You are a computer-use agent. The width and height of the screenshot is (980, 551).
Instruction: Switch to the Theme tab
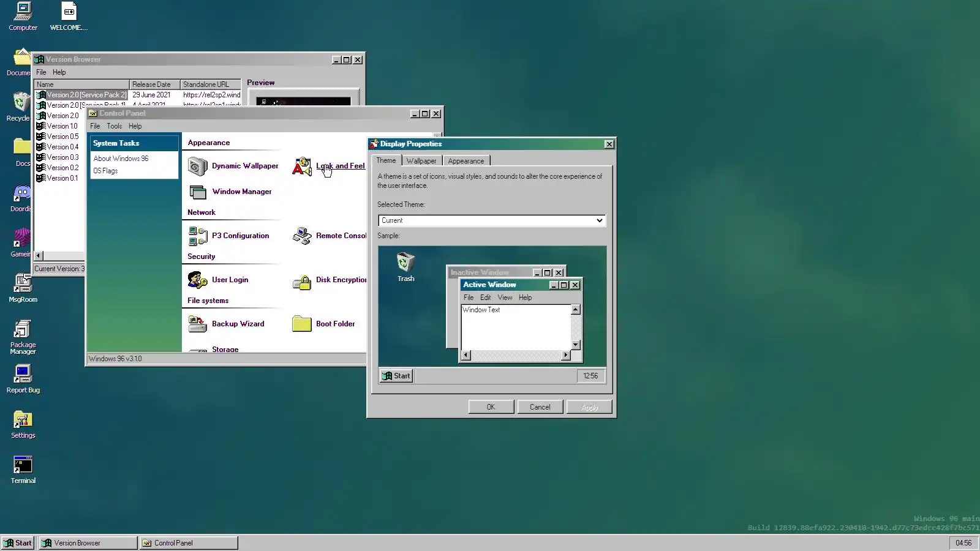point(386,160)
